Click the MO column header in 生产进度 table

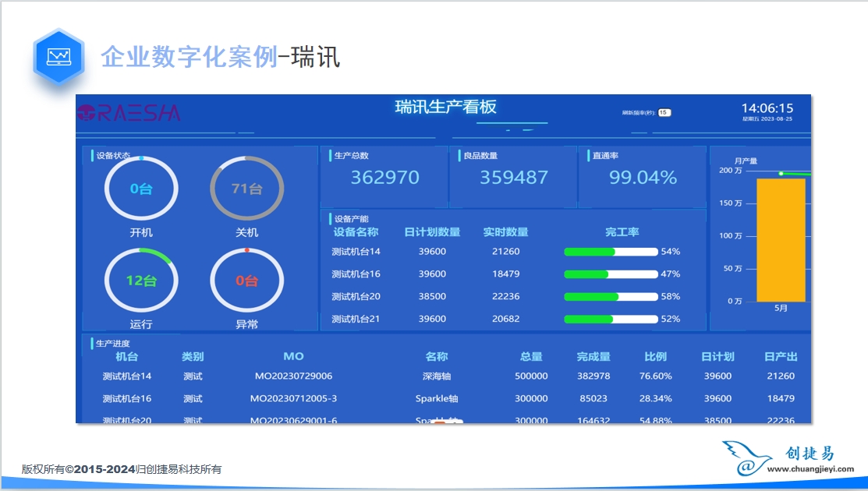[293, 356]
